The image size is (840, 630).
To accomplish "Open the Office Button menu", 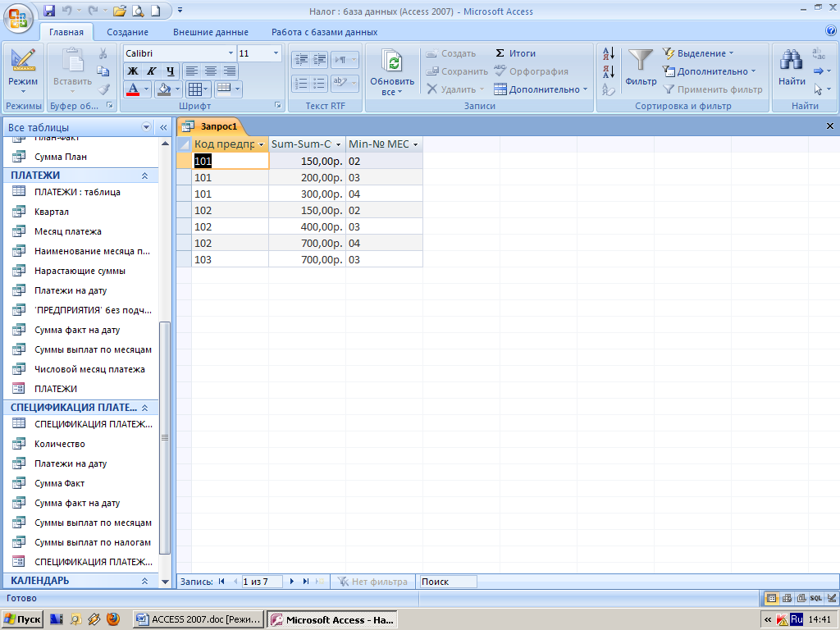I will coord(18,18).
